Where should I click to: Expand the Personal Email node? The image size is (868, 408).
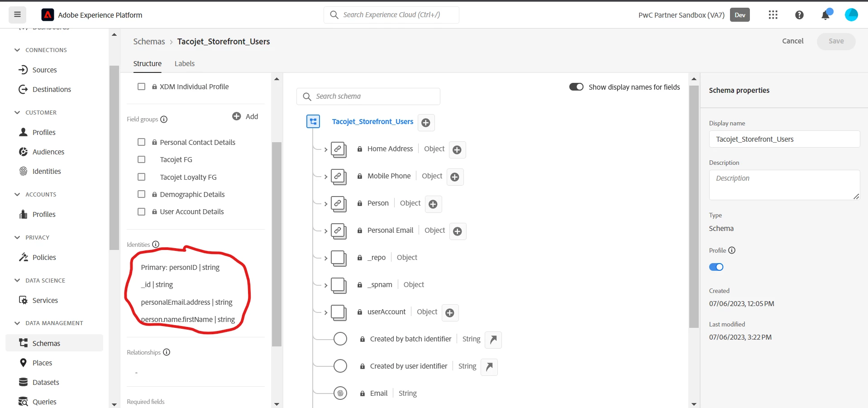point(326,231)
